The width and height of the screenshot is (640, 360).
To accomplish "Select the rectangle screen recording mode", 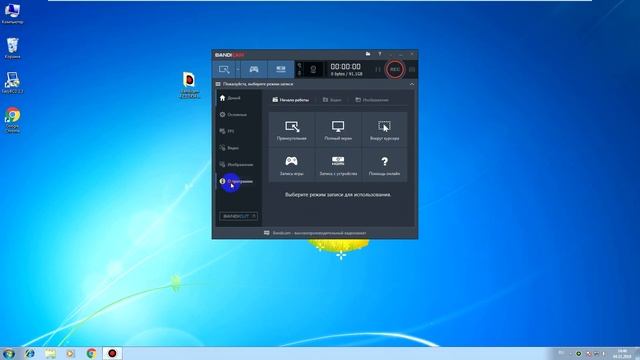I will pyautogui.click(x=224, y=69).
